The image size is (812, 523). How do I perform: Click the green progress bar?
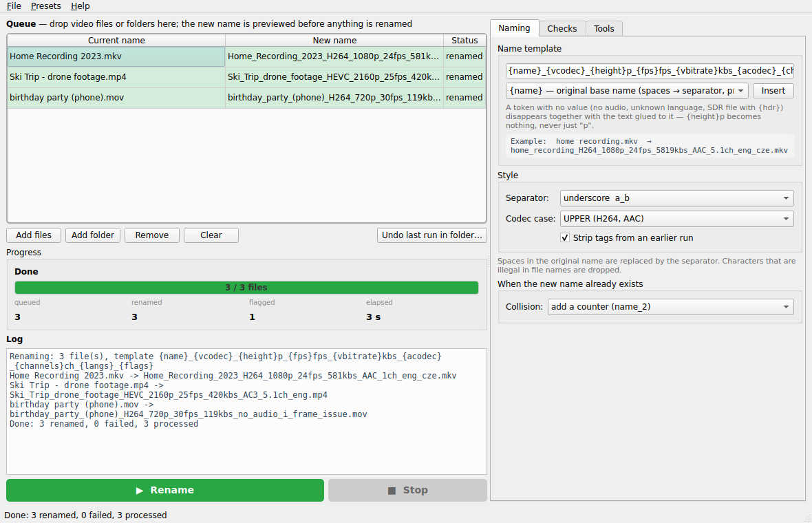(246, 288)
